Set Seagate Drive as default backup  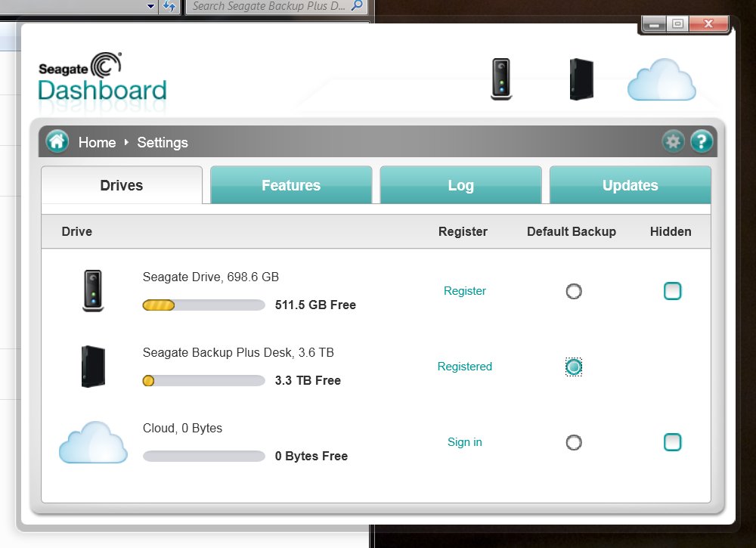574,291
